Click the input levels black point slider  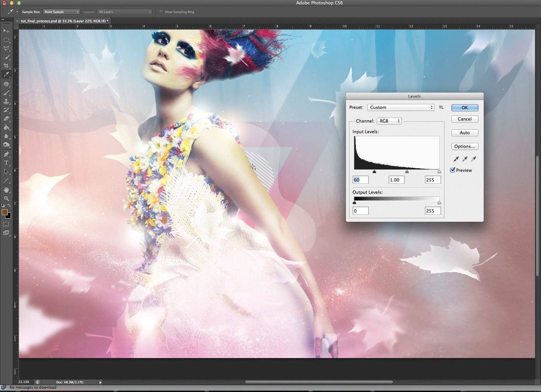click(375, 172)
